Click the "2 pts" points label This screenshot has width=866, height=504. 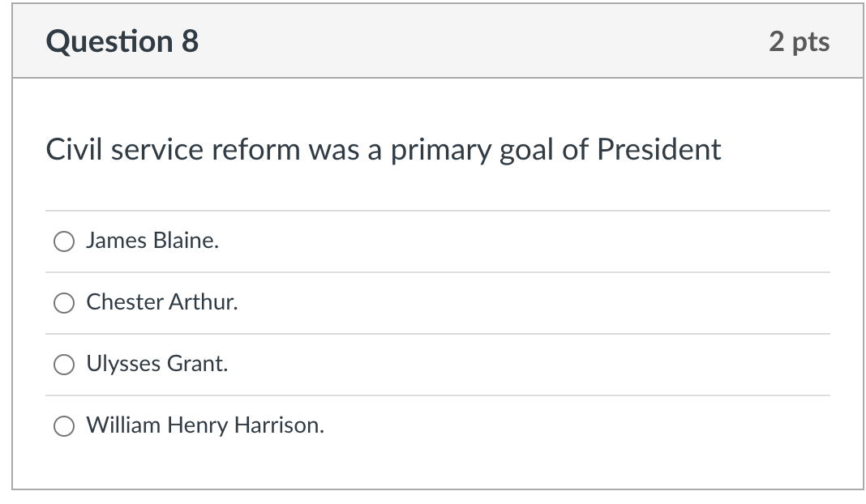[x=800, y=41]
